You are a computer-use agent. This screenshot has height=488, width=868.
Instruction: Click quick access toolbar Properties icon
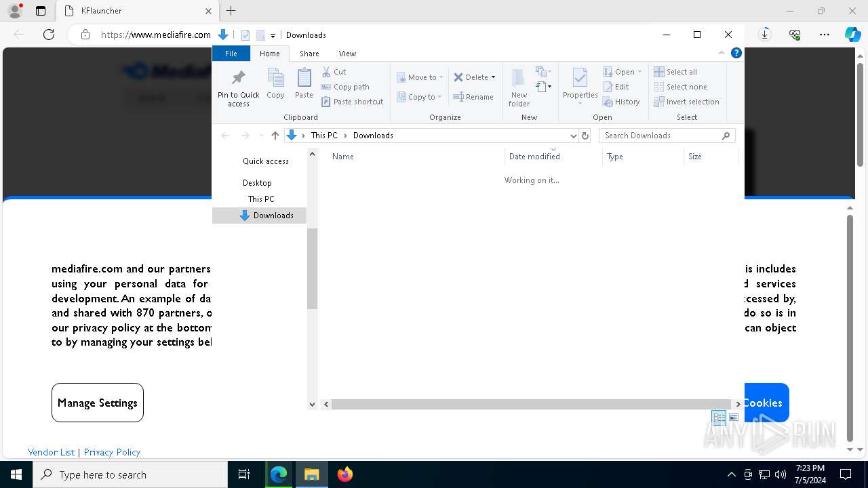[245, 35]
